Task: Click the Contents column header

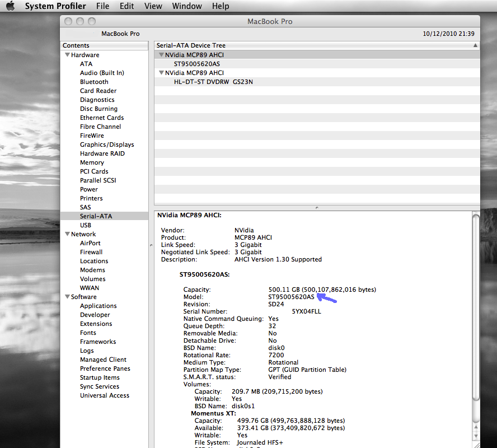Action: (x=104, y=45)
